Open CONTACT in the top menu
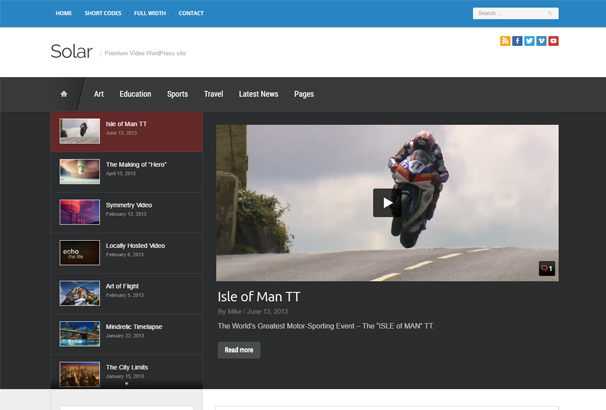 [x=191, y=13]
